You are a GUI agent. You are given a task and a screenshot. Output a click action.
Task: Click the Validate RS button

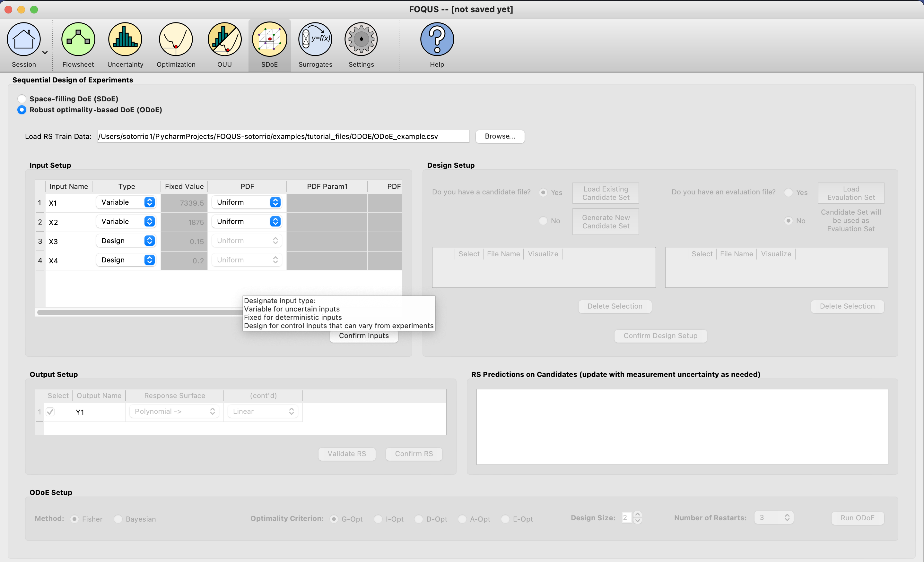pos(346,454)
